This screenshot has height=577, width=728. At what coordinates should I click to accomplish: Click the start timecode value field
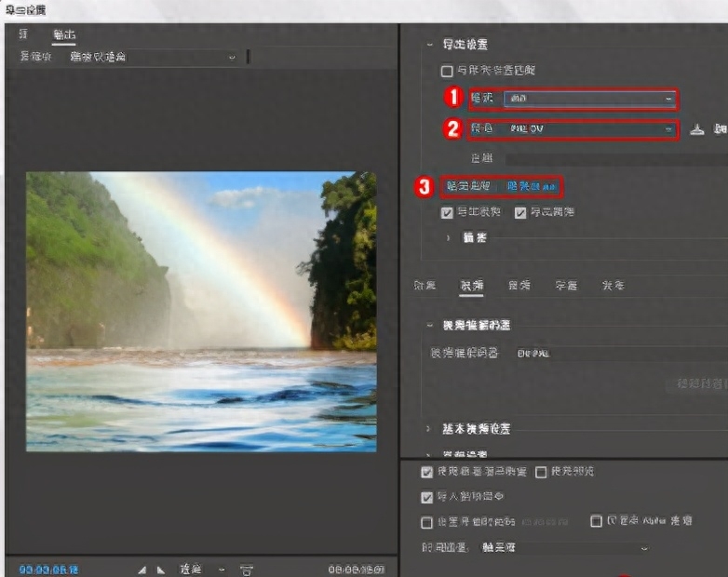click(x=546, y=522)
